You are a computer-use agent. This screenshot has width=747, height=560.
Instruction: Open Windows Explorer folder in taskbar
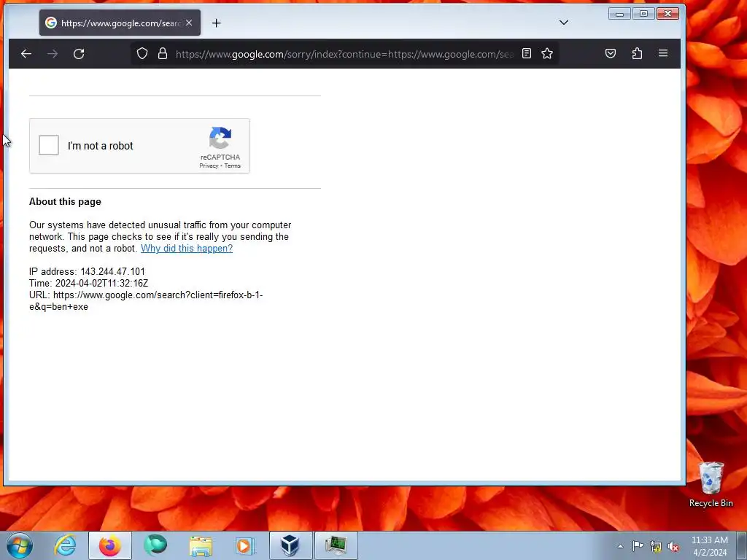coord(201,545)
